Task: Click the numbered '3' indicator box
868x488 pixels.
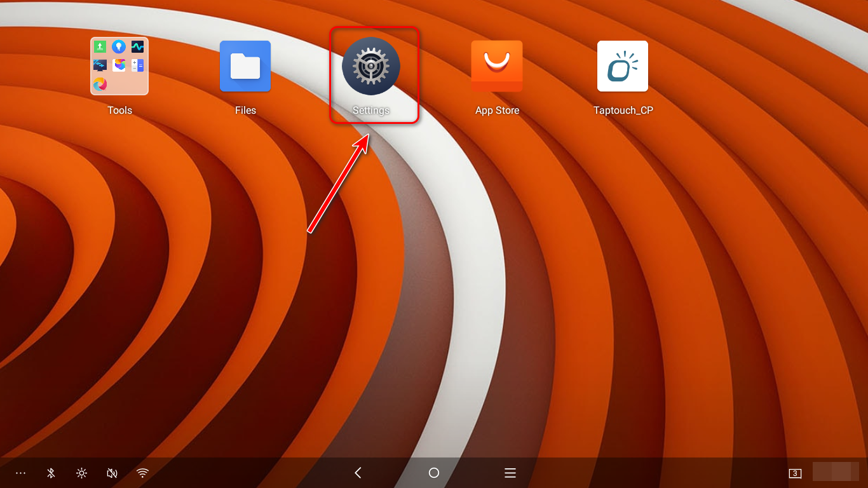Action: click(795, 473)
